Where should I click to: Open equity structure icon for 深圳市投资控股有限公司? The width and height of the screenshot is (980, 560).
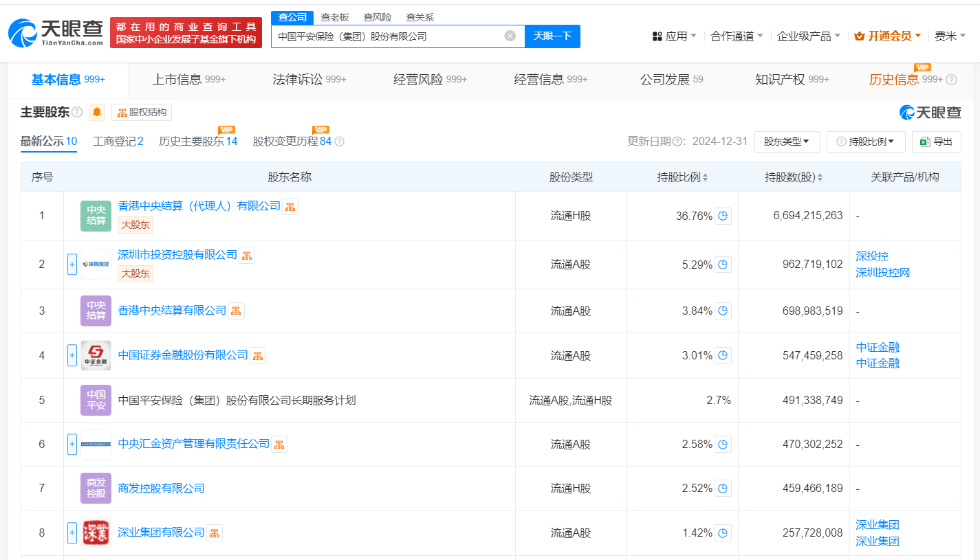coord(247,255)
